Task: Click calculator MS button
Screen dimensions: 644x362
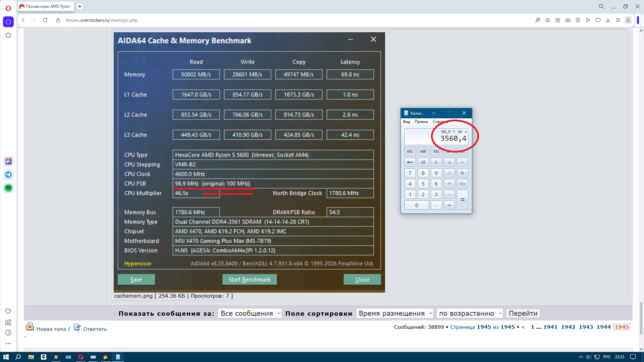Action: (x=436, y=152)
